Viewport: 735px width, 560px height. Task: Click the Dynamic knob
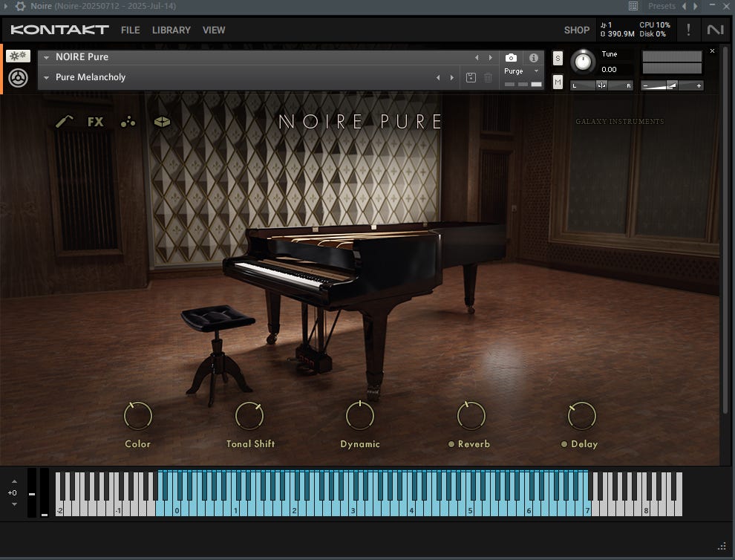click(360, 416)
